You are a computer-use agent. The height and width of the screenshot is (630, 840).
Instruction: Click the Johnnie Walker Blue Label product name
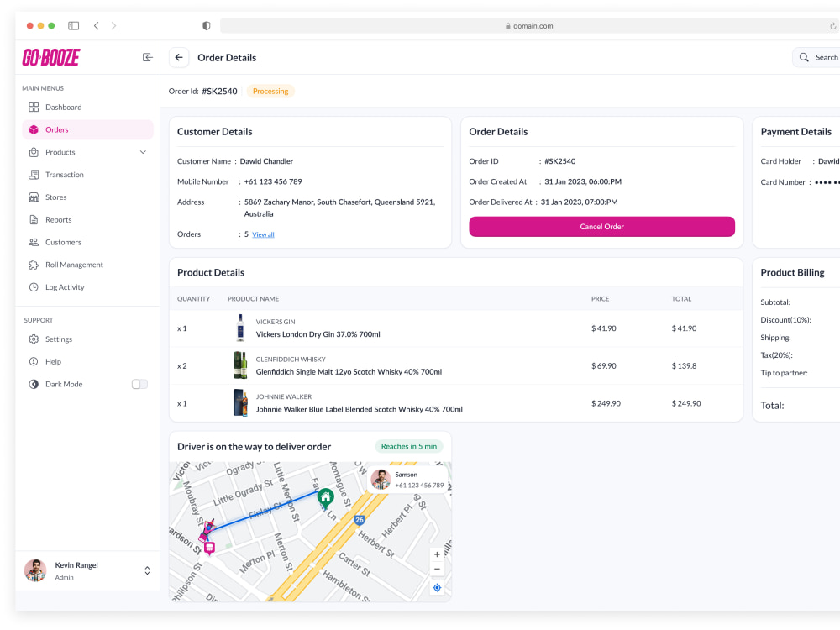tap(360, 409)
